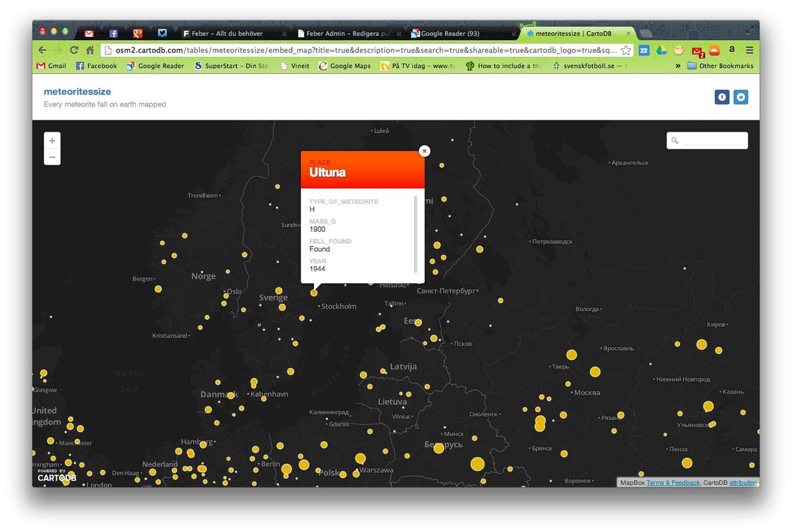Click the Ultuna meteorite marker near Stockholm

coord(314,293)
